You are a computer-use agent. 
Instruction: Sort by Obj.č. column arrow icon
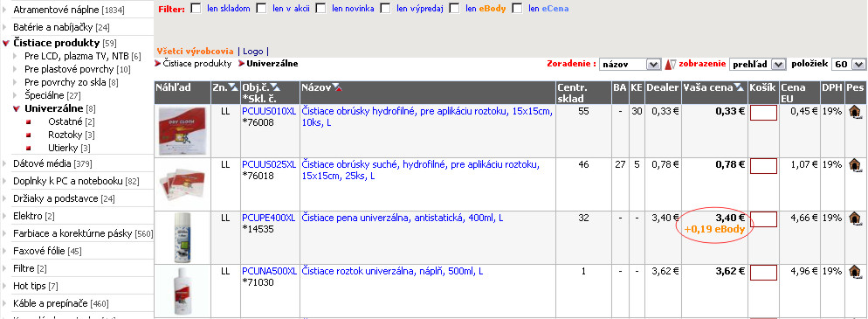275,87
